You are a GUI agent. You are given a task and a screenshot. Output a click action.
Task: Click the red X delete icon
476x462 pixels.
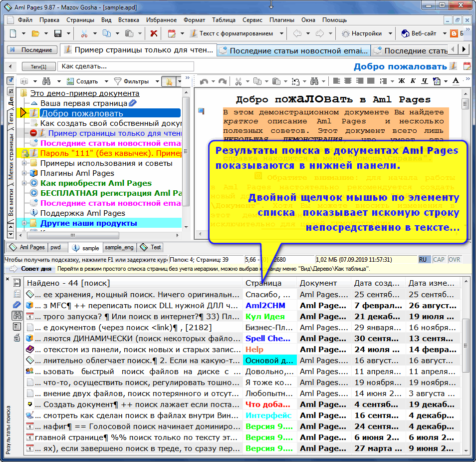(154, 33)
